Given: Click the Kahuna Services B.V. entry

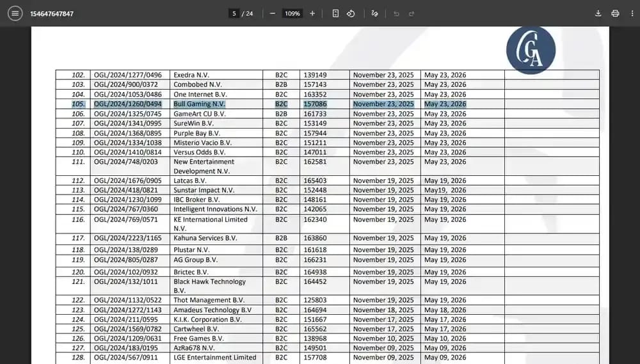Looking at the screenshot, I should click(205, 238).
